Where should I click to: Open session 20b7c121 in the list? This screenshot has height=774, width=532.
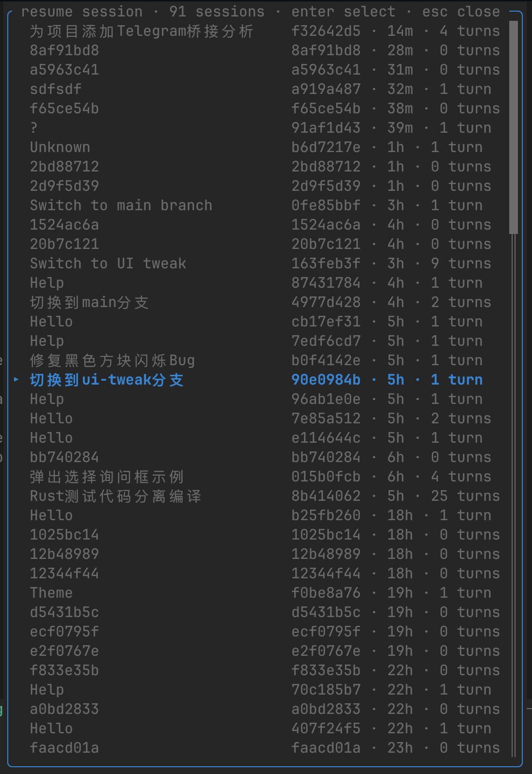[265, 244]
